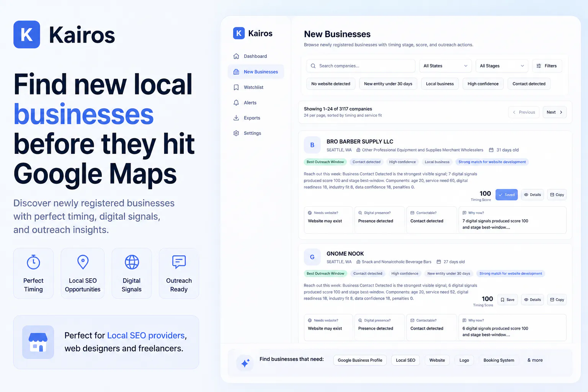Screen dimensions: 588x392
Task: Select the Logo need chip
Action: click(464, 360)
